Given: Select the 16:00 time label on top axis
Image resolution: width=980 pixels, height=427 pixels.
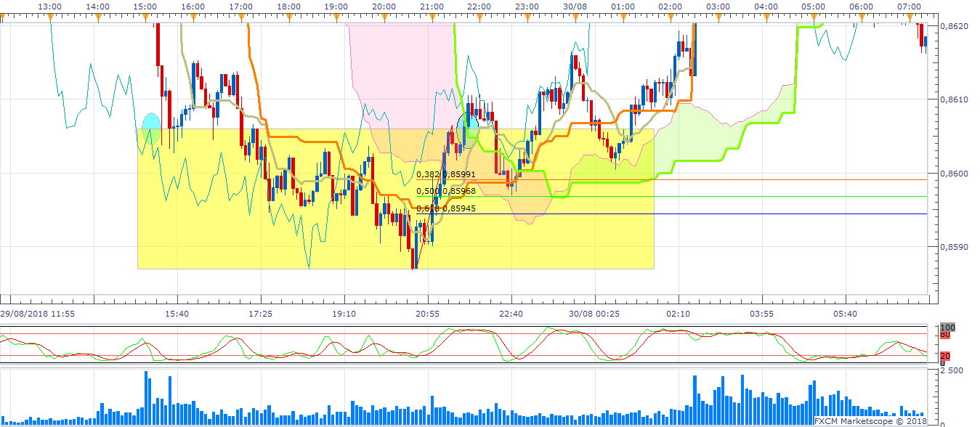Looking at the screenshot, I should (193, 7).
